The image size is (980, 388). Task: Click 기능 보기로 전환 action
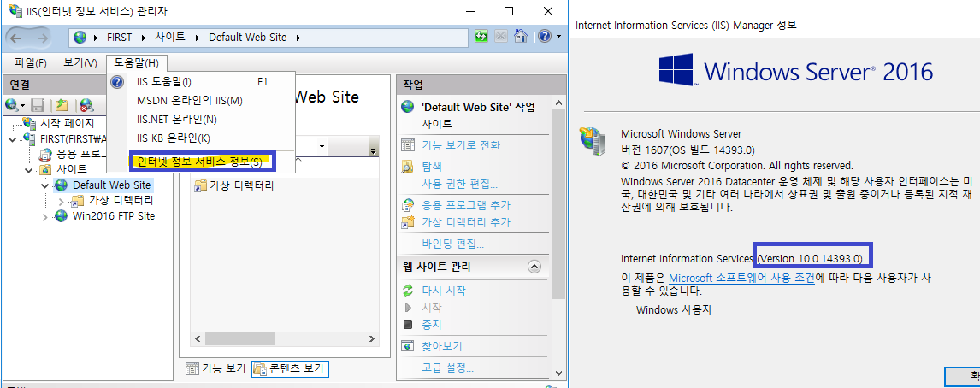click(x=461, y=145)
